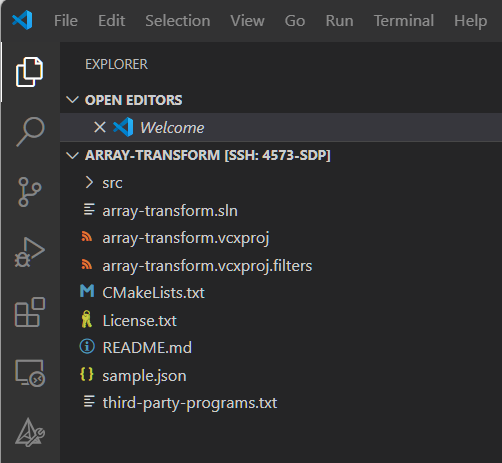
Task: Open the CMake tools view
Action: 30,433
